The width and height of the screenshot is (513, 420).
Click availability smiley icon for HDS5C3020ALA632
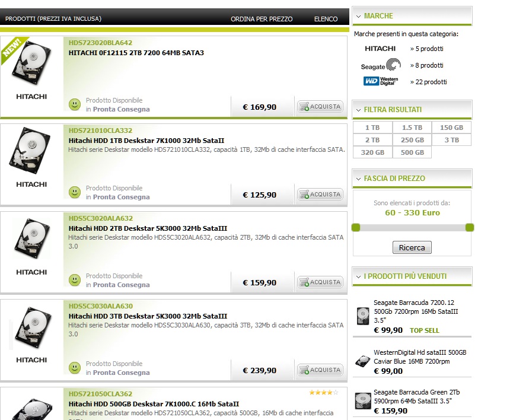tap(75, 280)
